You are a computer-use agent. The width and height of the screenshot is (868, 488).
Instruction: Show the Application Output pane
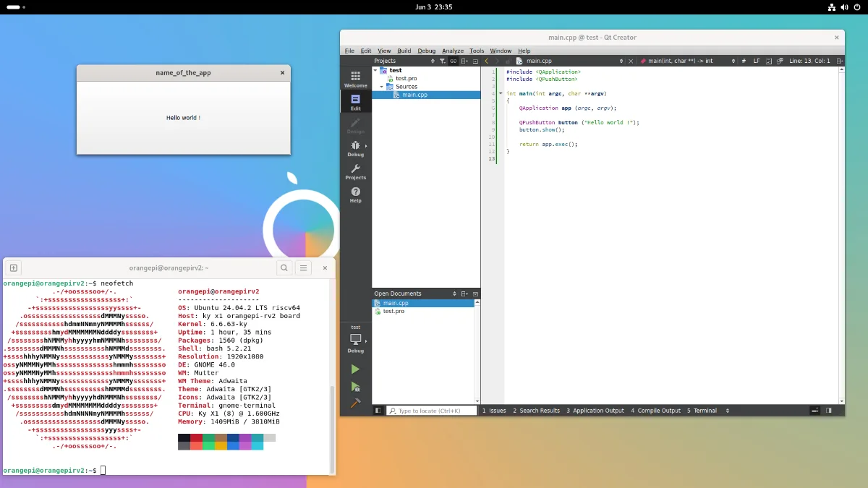[x=595, y=410]
